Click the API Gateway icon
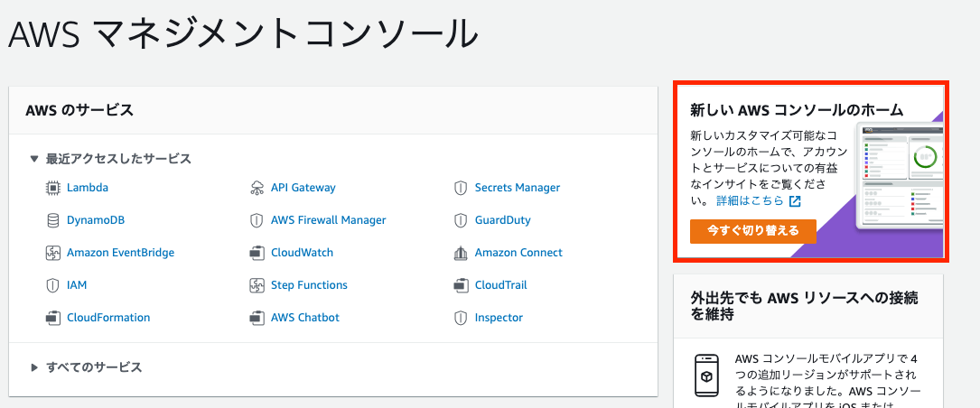980x408 pixels. [257, 188]
